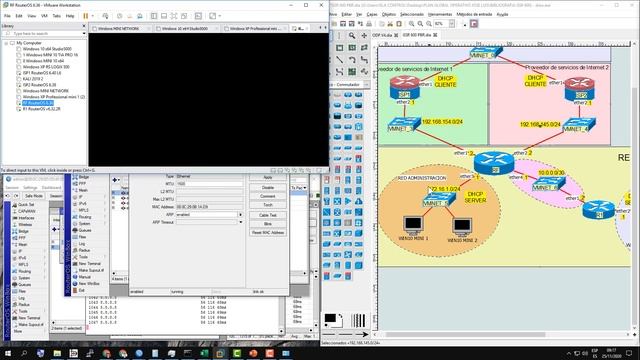The image size is (640, 360).
Task: Click the take snapshot clock icon
Action: tap(120, 16)
